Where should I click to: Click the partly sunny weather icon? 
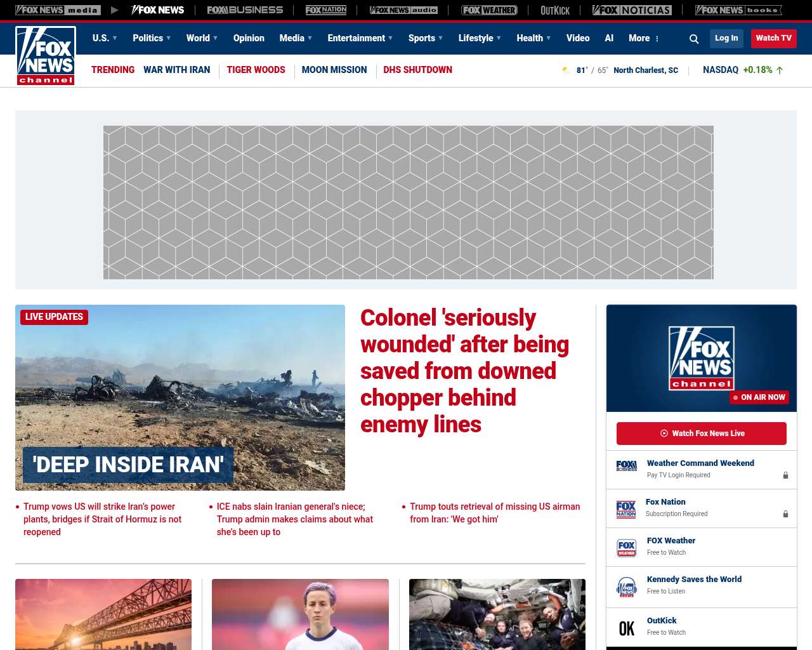click(566, 70)
